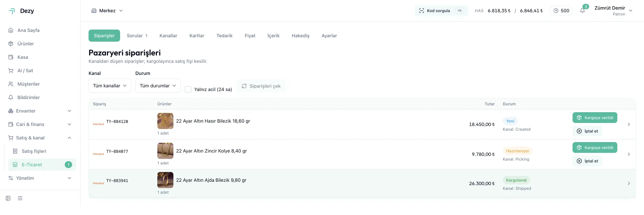Expand the Yönetim sidebar section

[40, 178]
